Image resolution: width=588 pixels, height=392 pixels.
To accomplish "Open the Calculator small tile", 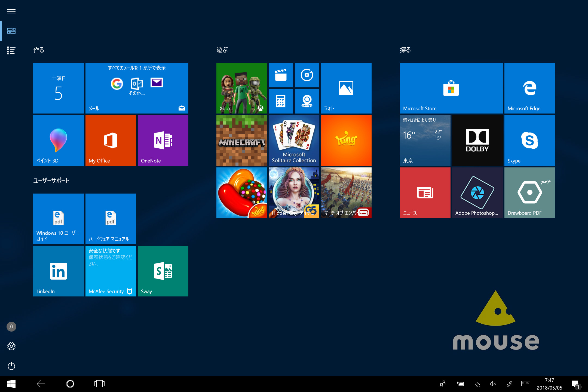I will [281, 101].
